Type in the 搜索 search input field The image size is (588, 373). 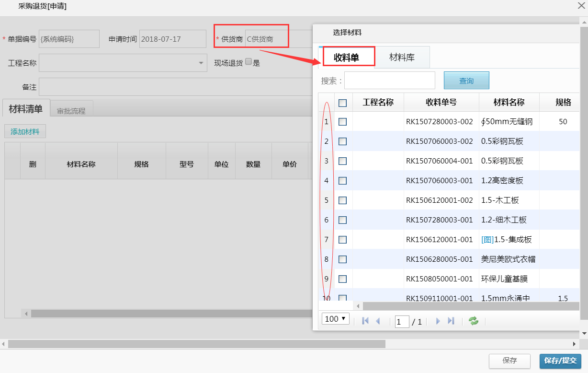click(x=389, y=80)
